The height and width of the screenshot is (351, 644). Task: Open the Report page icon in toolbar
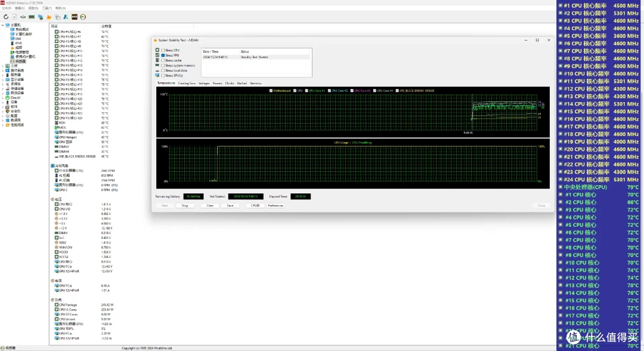click(x=14, y=17)
